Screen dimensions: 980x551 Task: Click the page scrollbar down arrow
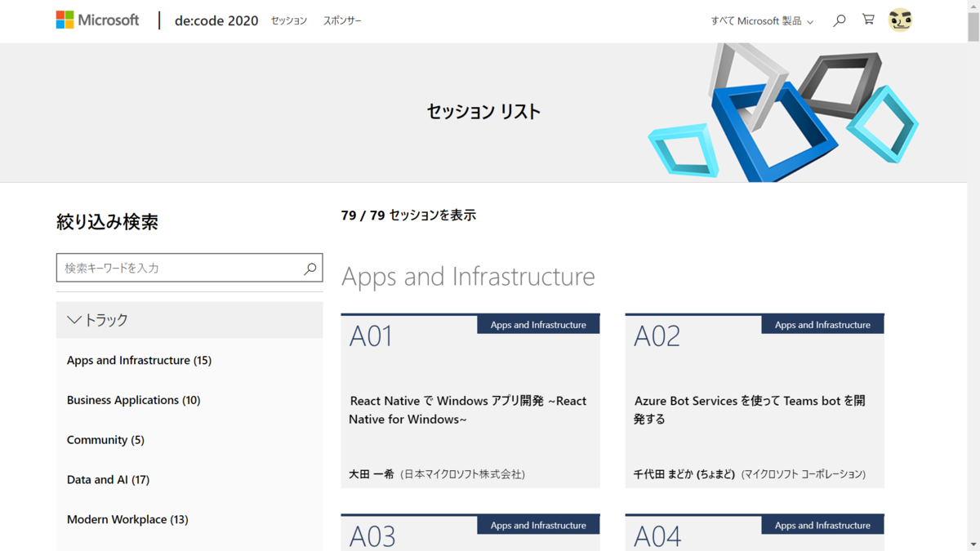point(973,544)
